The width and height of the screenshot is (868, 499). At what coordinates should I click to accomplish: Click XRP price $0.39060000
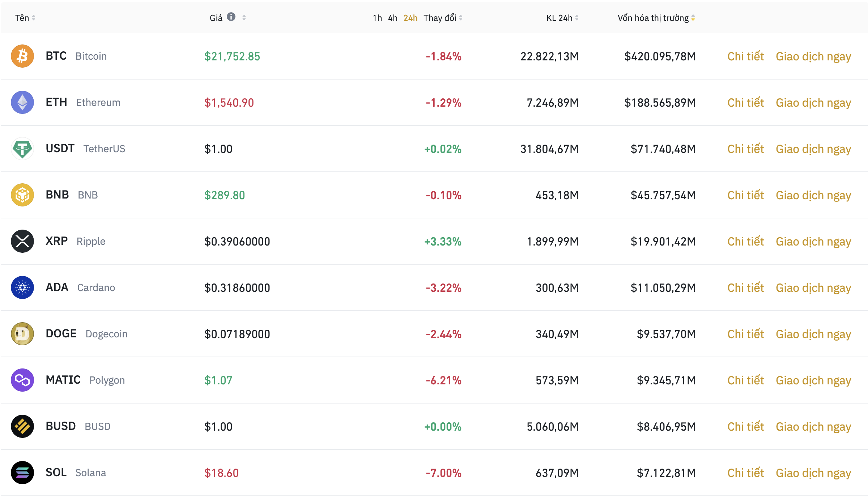point(237,242)
